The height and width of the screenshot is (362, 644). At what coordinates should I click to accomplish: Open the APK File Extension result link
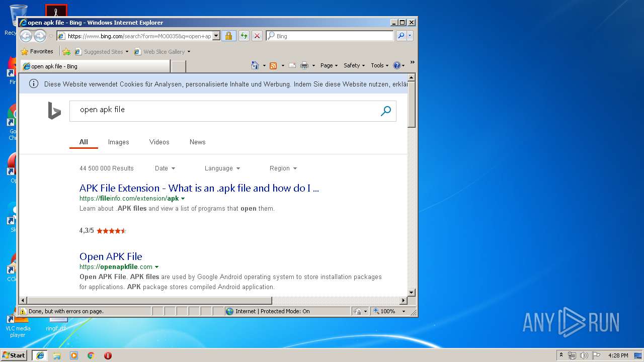tap(199, 188)
